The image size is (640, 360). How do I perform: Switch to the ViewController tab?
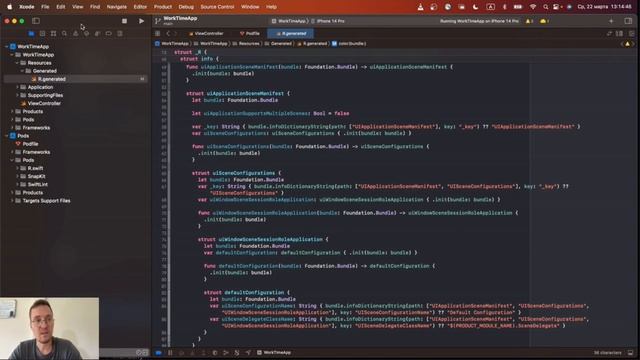[x=206, y=33]
